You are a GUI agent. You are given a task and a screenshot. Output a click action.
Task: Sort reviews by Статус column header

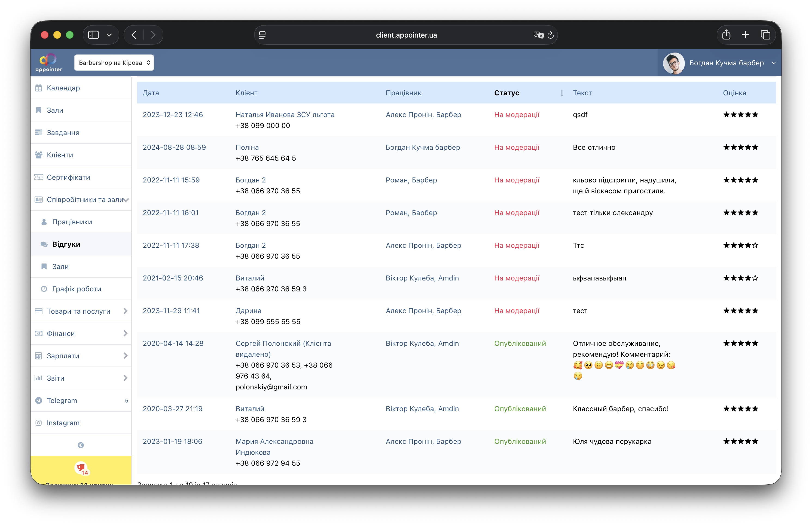[x=506, y=93]
